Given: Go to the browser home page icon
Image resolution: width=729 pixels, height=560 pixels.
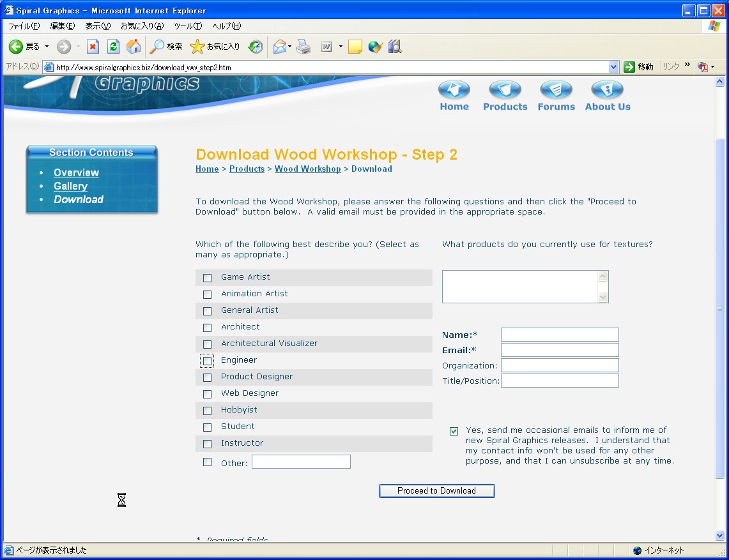Looking at the screenshot, I should (x=134, y=47).
